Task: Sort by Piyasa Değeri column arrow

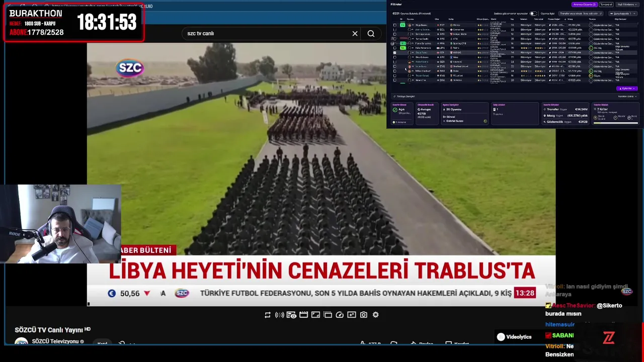Action: [x=565, y=19]
